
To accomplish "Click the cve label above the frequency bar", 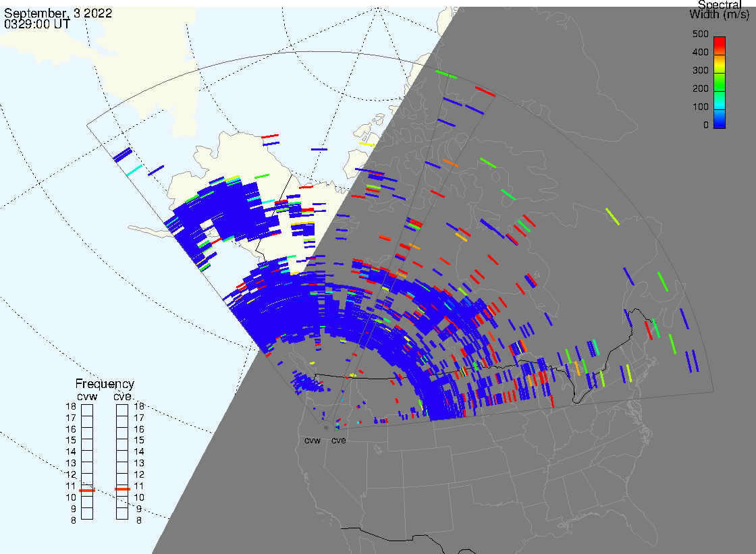I will click(122, 396).
